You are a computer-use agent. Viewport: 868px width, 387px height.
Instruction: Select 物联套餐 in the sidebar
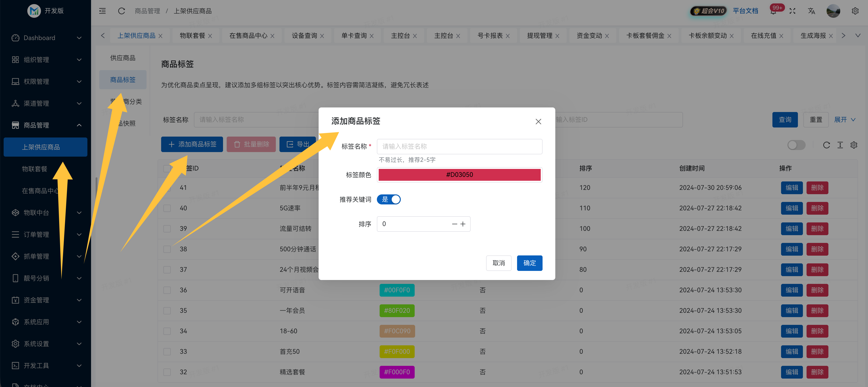(x=34, y=169)
